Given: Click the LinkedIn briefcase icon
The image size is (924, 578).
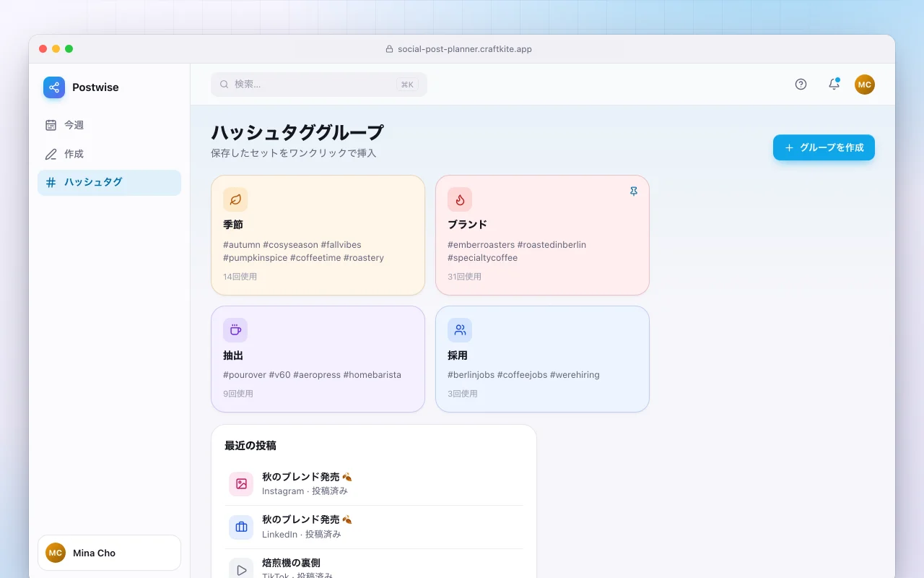Looking at the screenshot, I should tap(241, 527).
